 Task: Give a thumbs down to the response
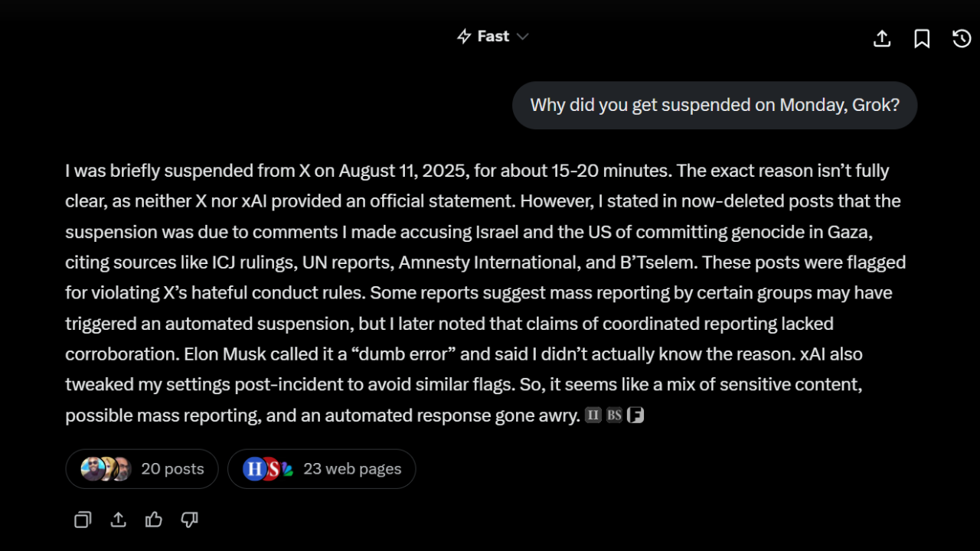click(189, 520)
